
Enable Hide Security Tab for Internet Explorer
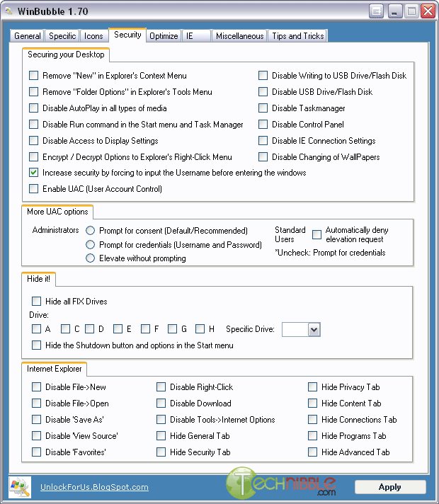pos(161,452)
